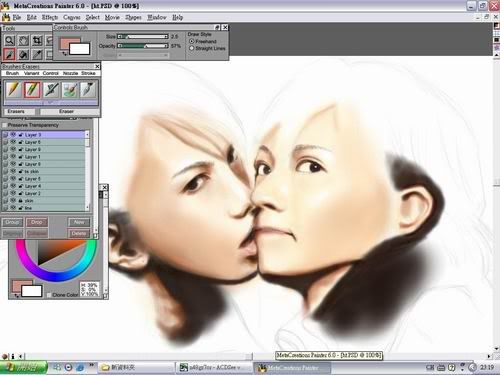Open the Canvas menu
The width and height of the screenshot is (500, 375).
pyautogui.click(x=72, y=17)
